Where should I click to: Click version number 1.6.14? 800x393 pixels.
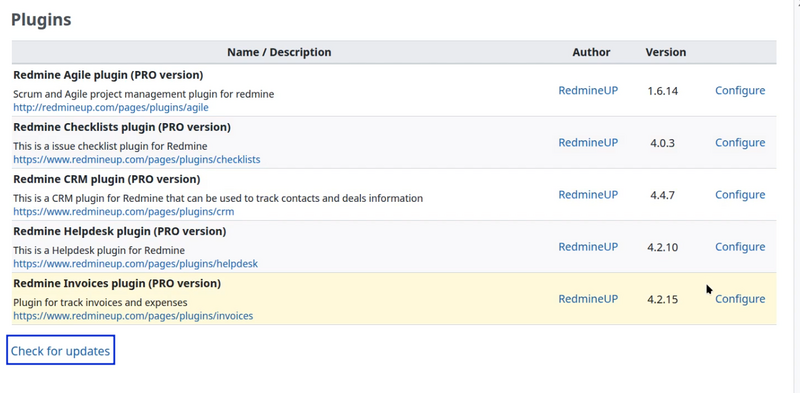tap(662, 91)
